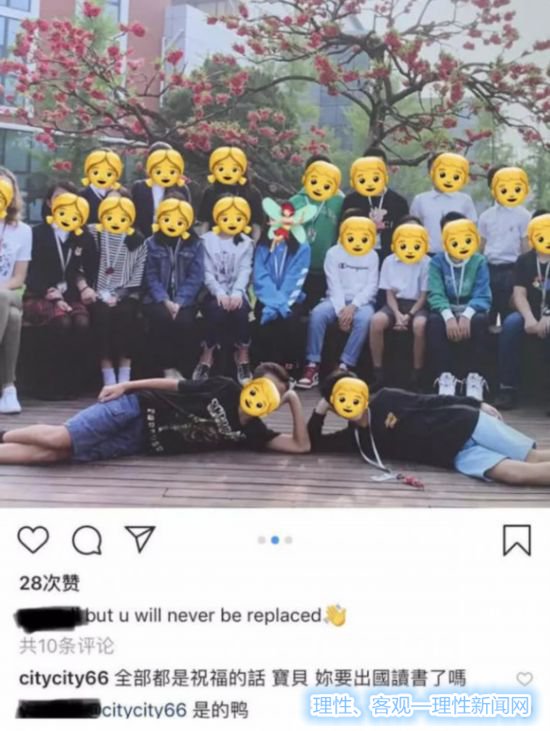Tap the caption text 'but u will never be replaced'
This screenshot has width=550, height=731.
click(x=204, y=615)
